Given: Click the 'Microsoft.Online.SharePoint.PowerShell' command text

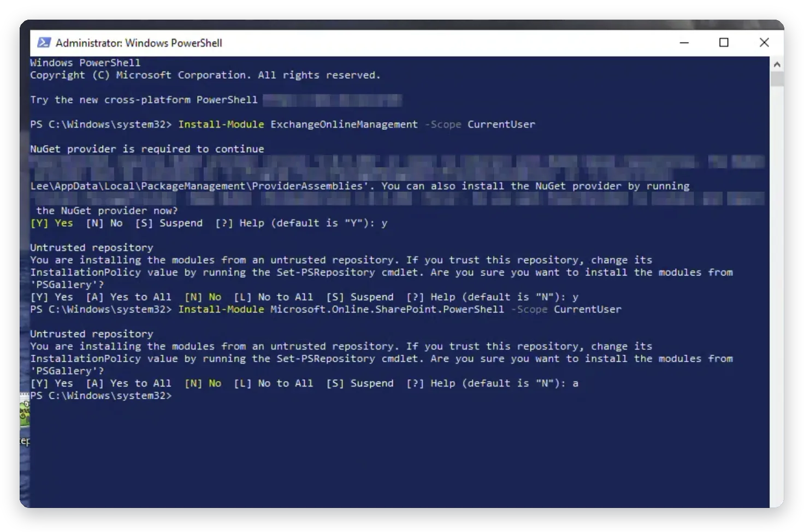Looking at the screenshot, I should (387, 309).
